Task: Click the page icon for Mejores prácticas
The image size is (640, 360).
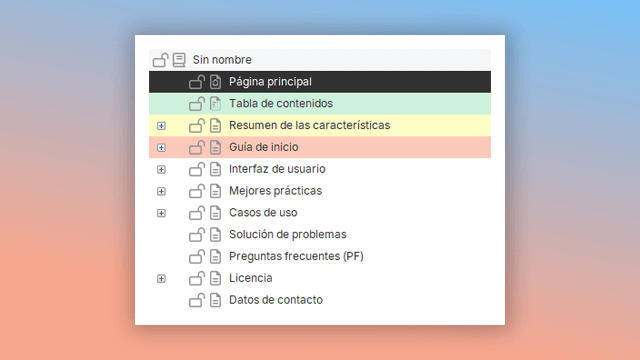Action: tap(215, 191)
